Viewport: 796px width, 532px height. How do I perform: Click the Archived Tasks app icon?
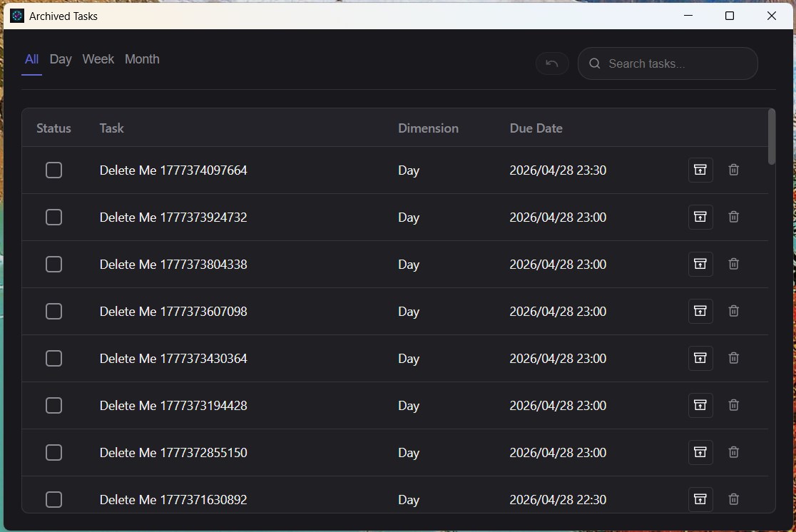[x=16, y=16]
